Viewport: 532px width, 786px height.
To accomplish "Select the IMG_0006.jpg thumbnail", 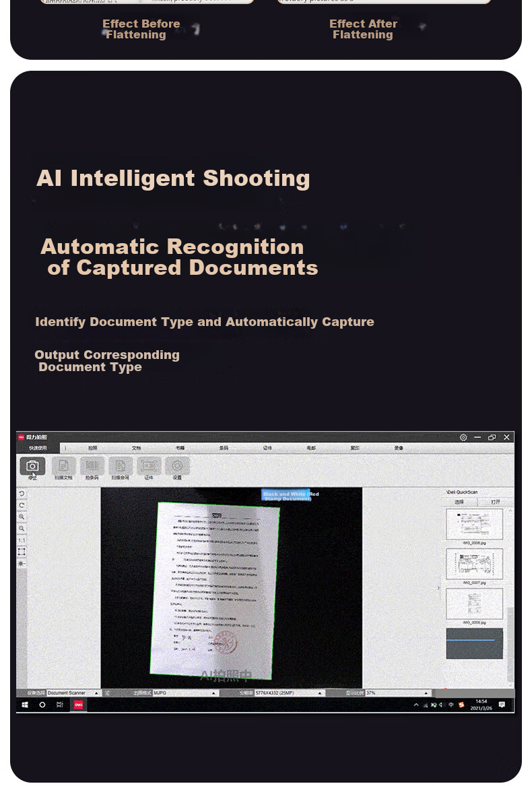I will click(474, 524).
